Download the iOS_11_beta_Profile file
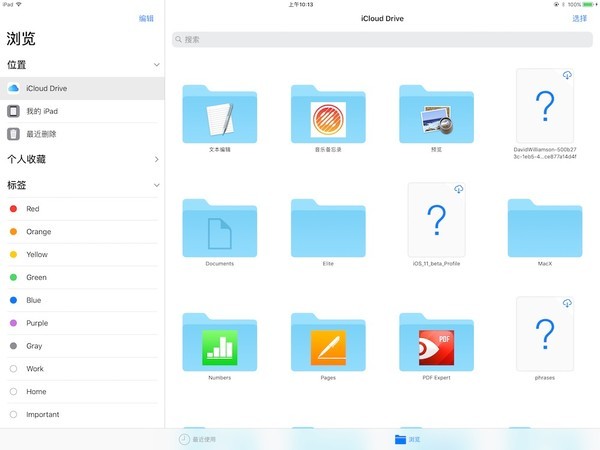The height and width of the screenshot is (450, 600). (458, 189)
